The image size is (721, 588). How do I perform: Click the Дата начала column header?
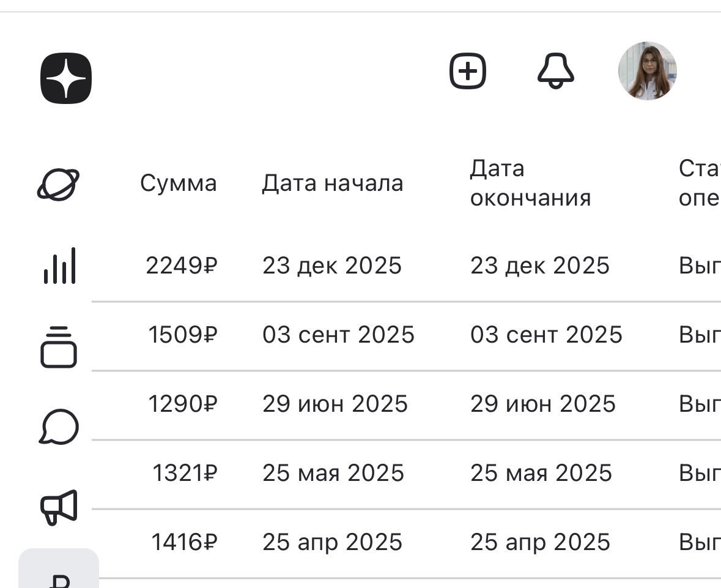[332, 182]
